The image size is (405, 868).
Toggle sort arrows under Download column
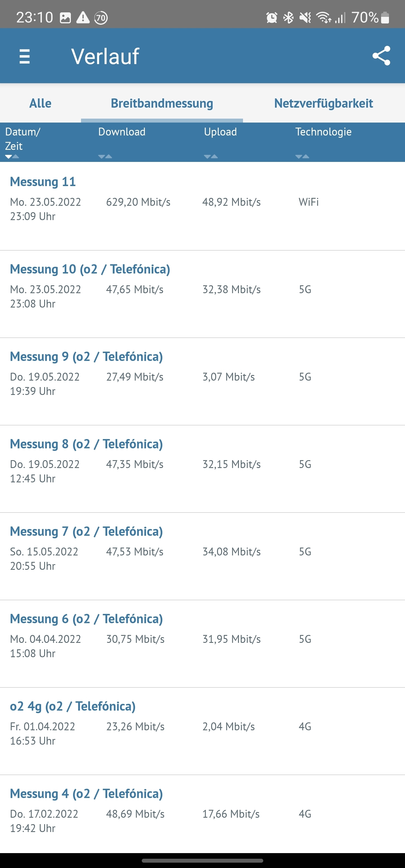[x=105, y=156]
